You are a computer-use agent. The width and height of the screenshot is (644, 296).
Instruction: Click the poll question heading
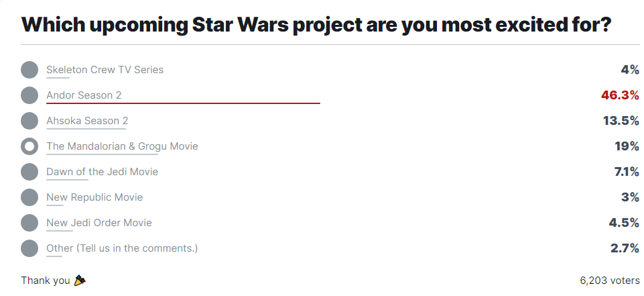316,24
